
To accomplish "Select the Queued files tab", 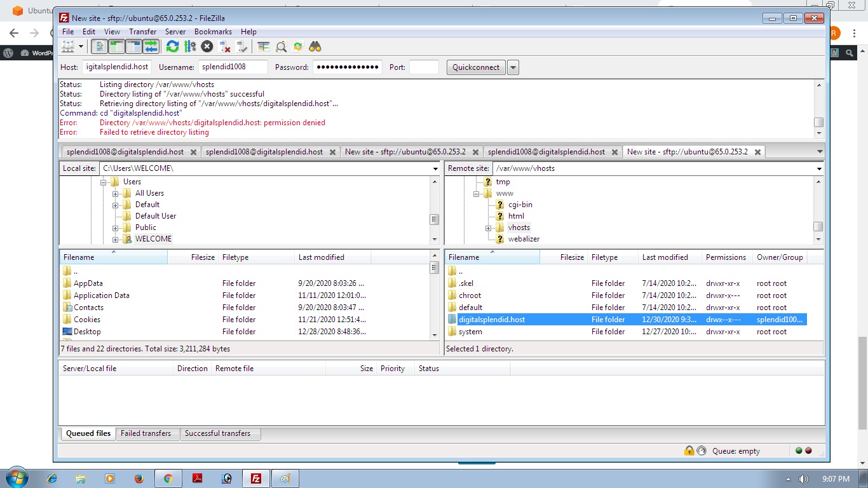I will click(88, 433).
